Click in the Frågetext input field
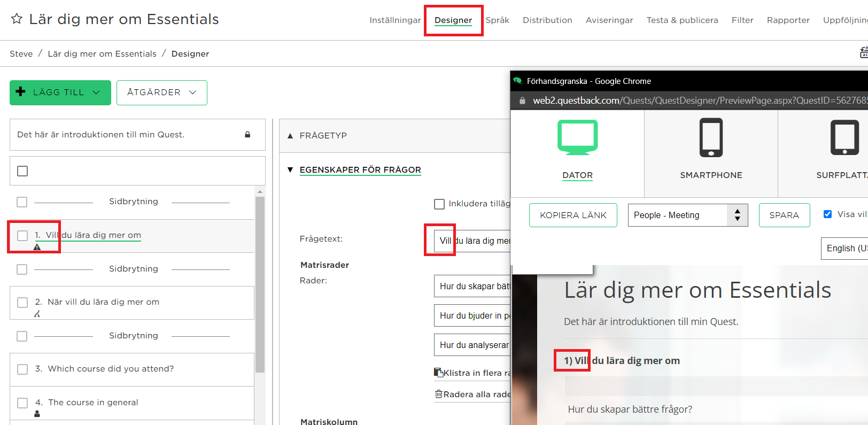868x425 pixels. pyautogui.click(x=472, y=241)
